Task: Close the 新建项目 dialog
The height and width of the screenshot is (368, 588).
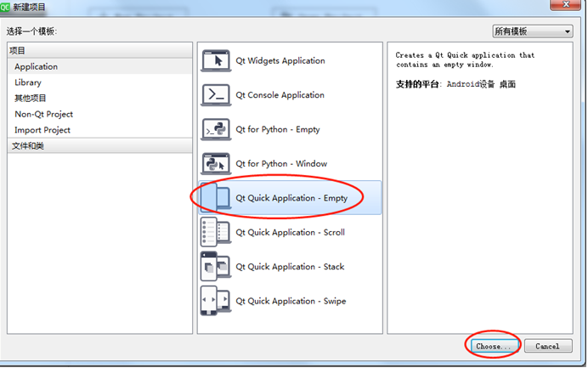Action: tap(566, 4)
